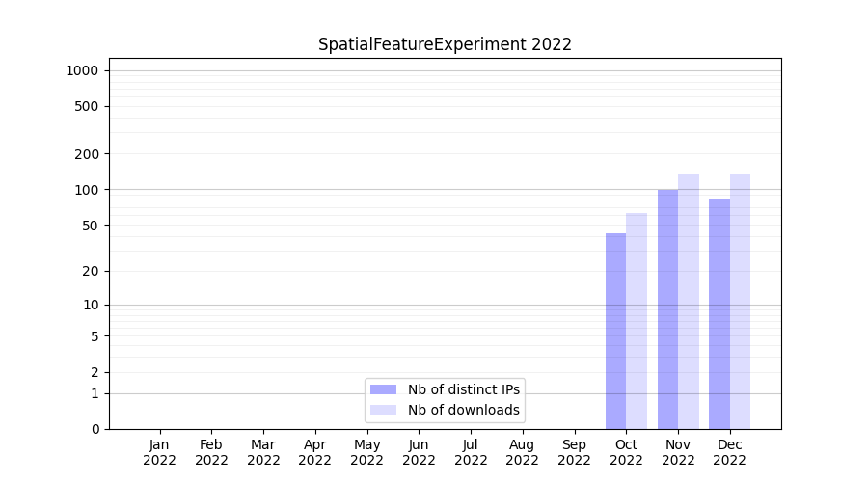Viewport: 868px width, 482px height.
Task: Click the 'Oct 2022' x-axis label
Action: (x=626, y=452)
